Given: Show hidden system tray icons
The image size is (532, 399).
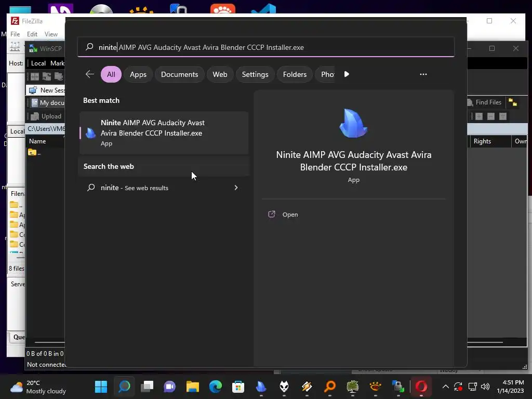Looking at the screenshot, I should 445,387.
